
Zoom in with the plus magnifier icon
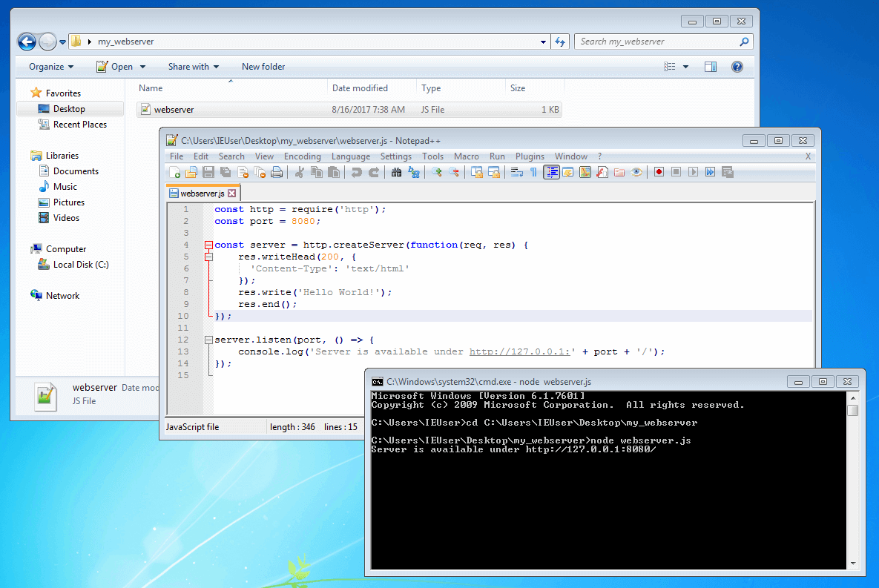coord(436,173)
